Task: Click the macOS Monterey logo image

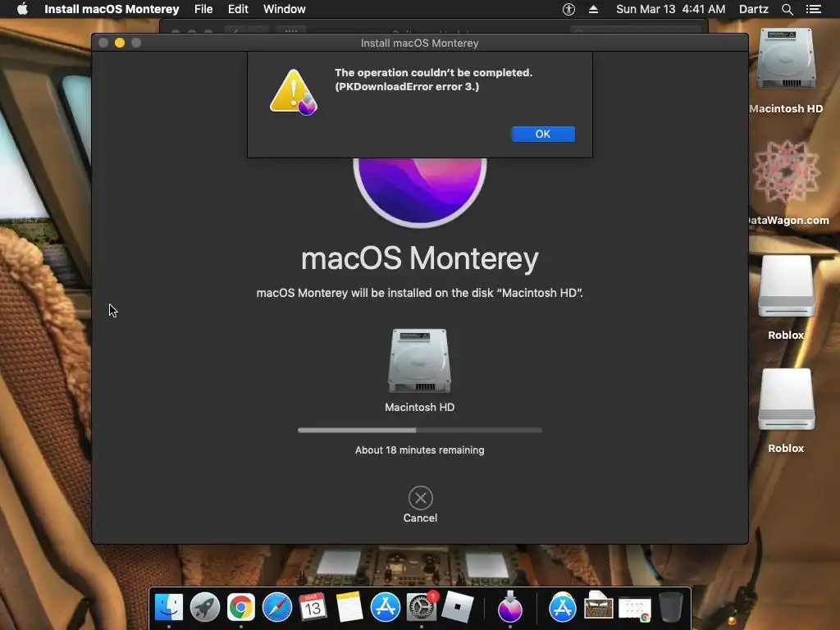Action: click(x=420, y=192)
